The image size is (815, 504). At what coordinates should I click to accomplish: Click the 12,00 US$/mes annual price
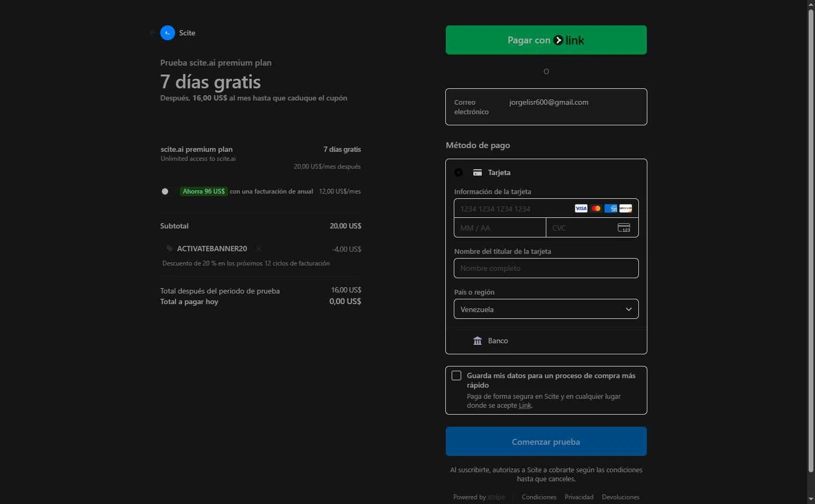(340, 191)
